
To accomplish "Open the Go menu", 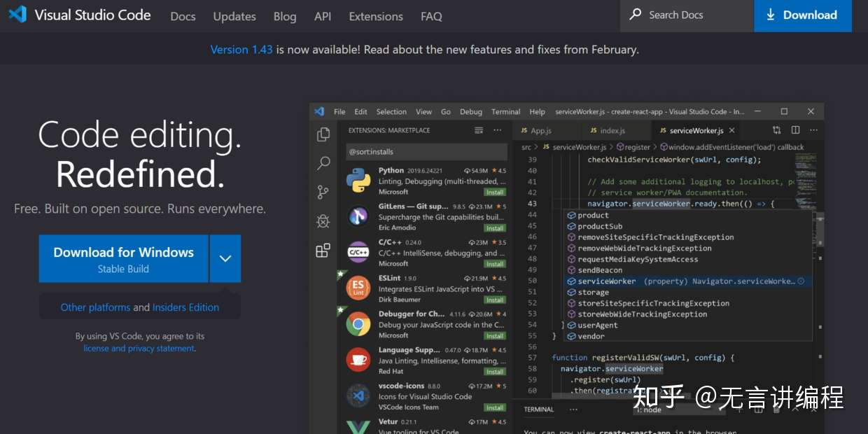I will (x=446, y=111).
